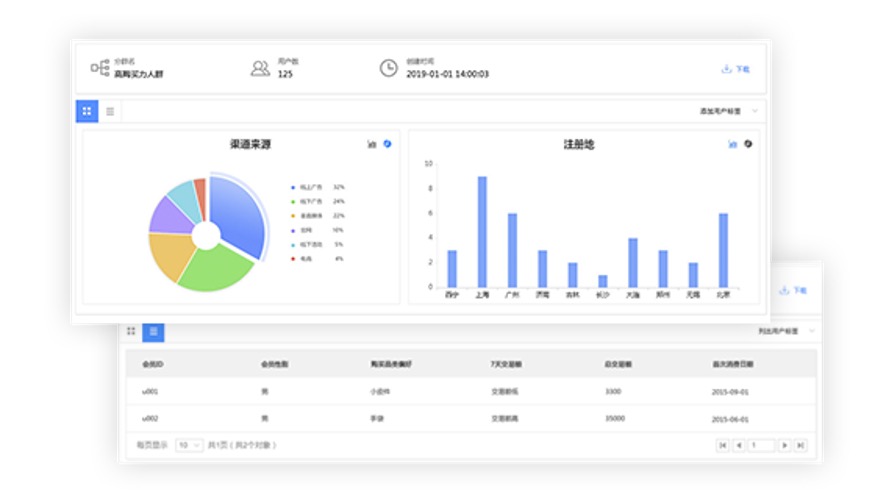Click the orange legend dot for 22%
Viewport: 877px width, 502px height.
(x=293, y=216)
